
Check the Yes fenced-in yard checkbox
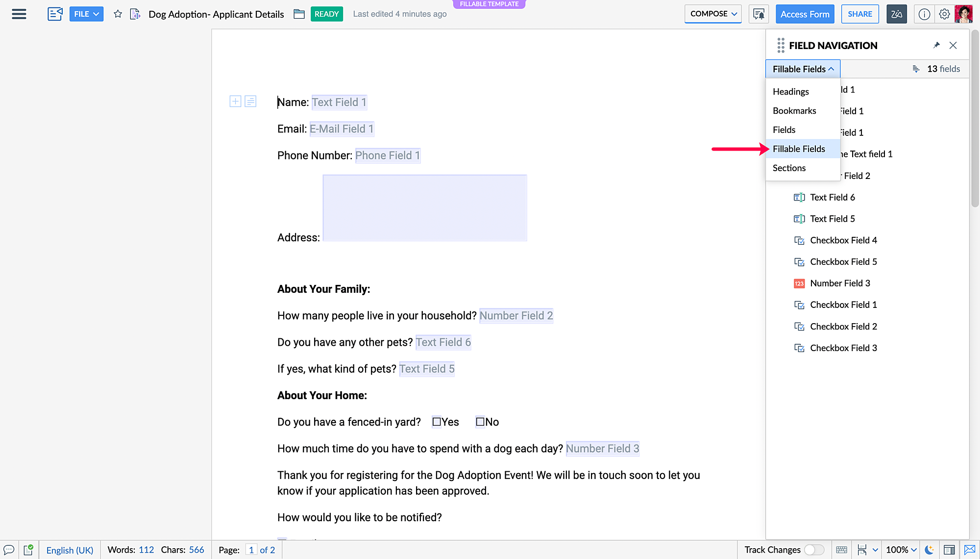[437, 422]
